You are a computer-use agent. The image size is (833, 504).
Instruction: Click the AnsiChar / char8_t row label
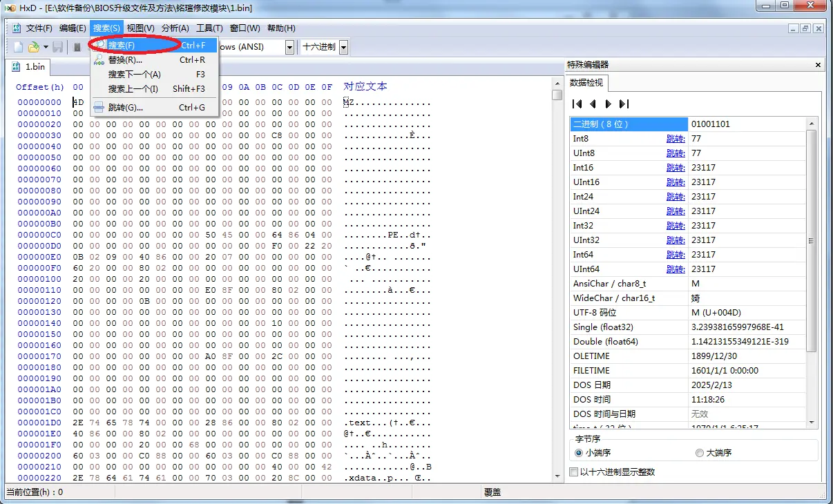coord(609,284)
